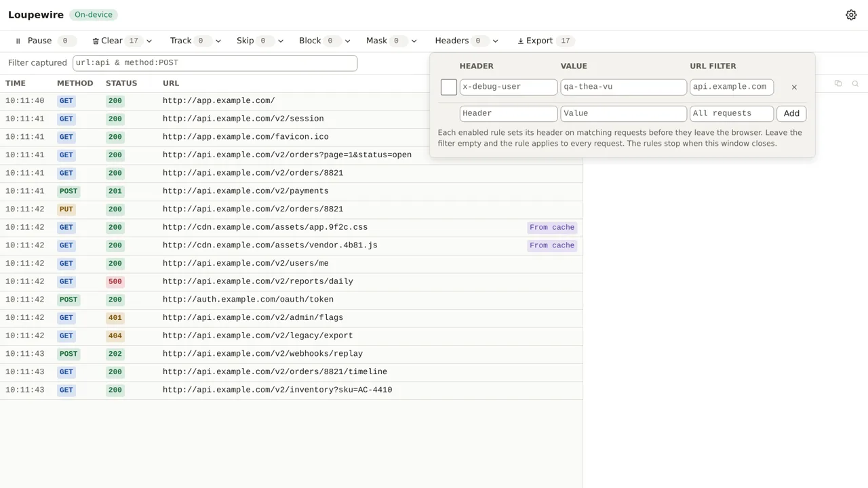Click the 500 status badge

click(115, 281)
